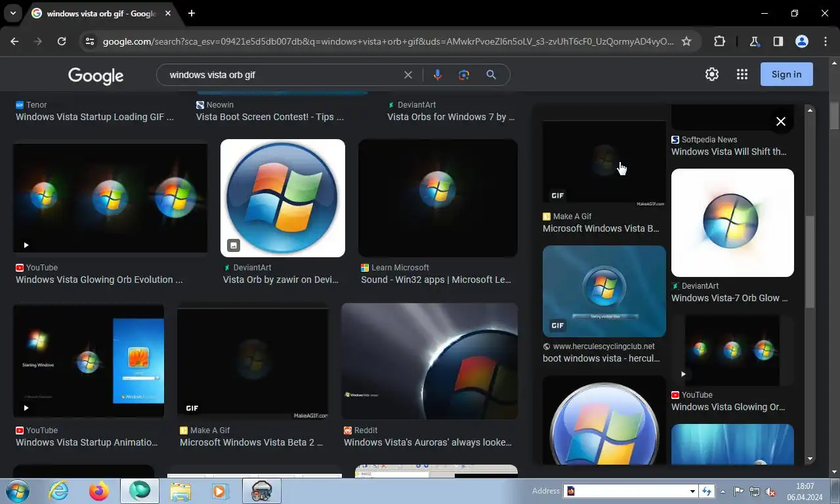Launch Firefox from the taskbar
This screenshot has width=840, height=504.
[99, 491]
